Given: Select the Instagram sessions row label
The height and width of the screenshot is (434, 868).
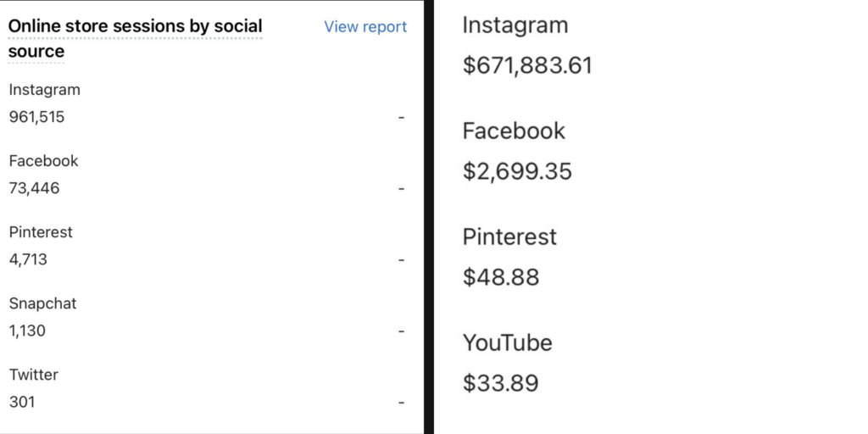Looking at the screenshot, I should coord(44,90).
